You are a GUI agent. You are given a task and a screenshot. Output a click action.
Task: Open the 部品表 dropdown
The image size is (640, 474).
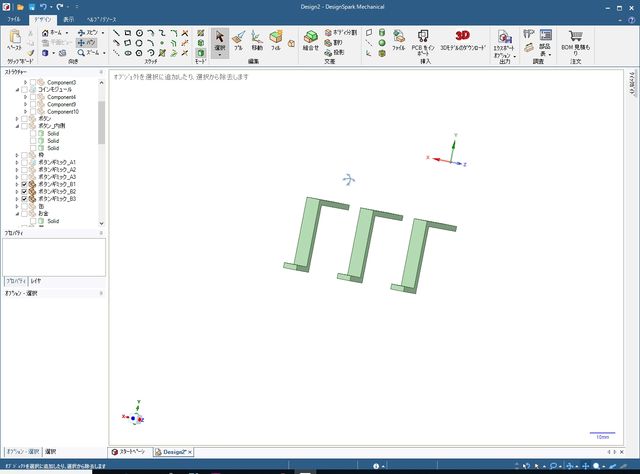tap(550, 54)
